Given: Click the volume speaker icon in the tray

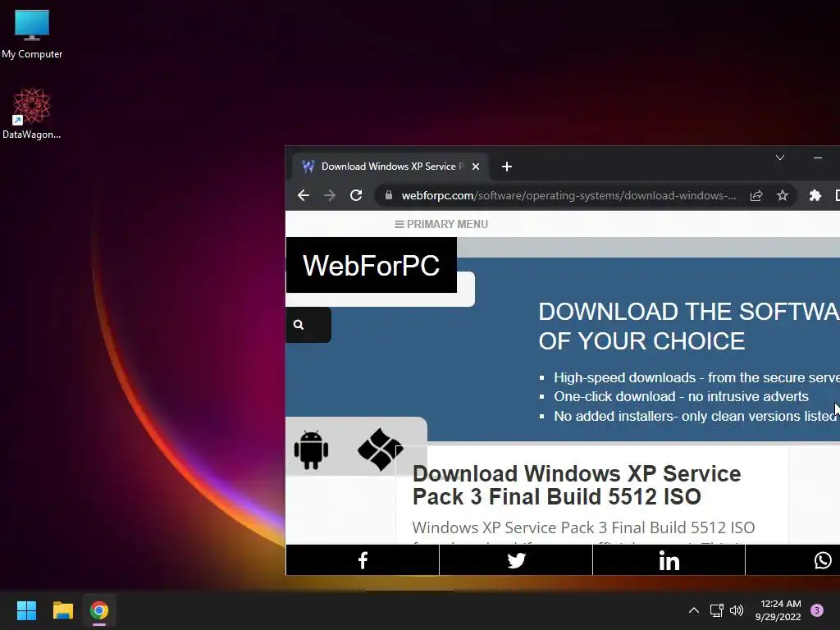Looking at the screenshot, I should 737,610.
